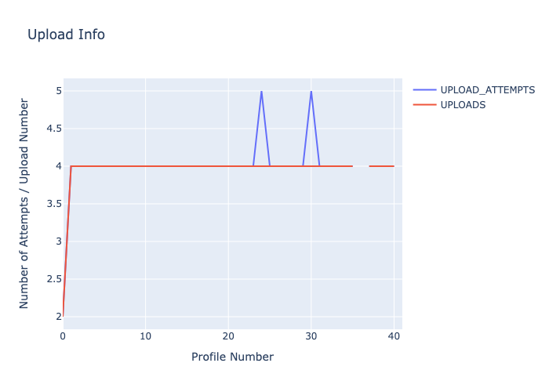Toggle UPLOAD_ATTEMPTS trace in the legend
The image size is (549, 392).
point(487,90)
